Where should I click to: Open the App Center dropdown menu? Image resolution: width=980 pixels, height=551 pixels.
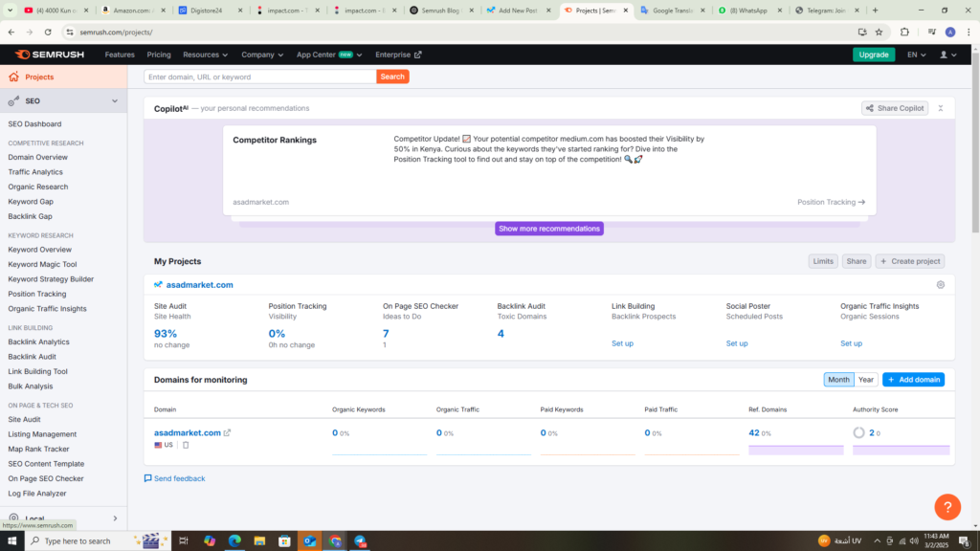[x=329, y=55]
